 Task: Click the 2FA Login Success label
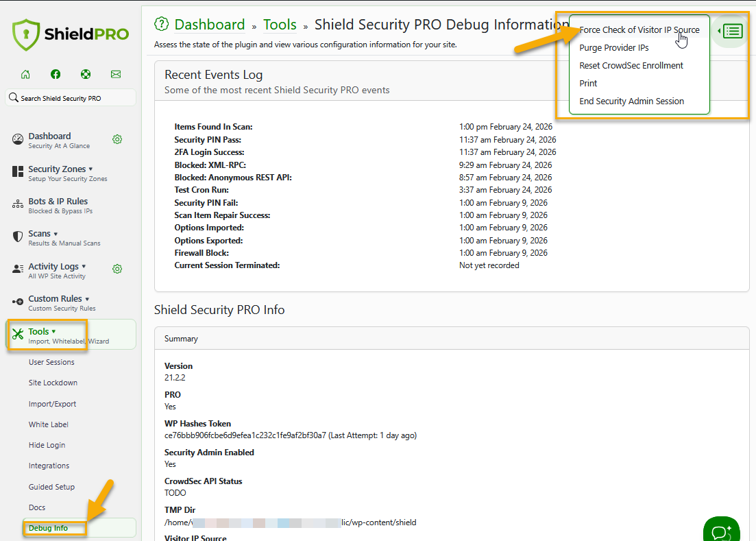pos(209,152)
